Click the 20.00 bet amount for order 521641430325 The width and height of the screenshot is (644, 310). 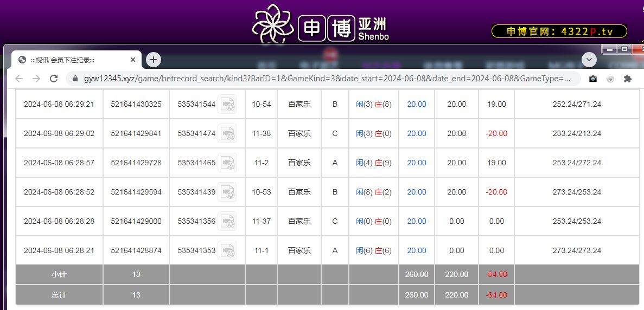pyautogui.click(x=417, y=104)
